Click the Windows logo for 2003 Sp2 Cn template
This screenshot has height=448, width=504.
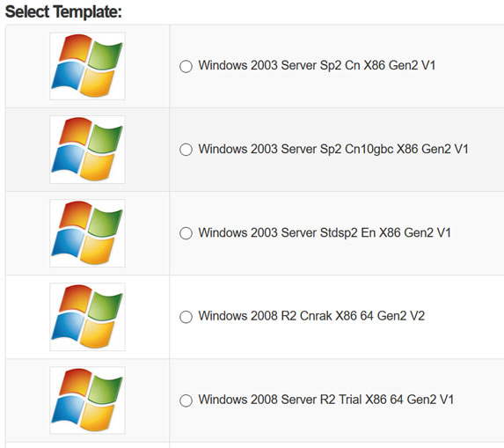[87, 66]
